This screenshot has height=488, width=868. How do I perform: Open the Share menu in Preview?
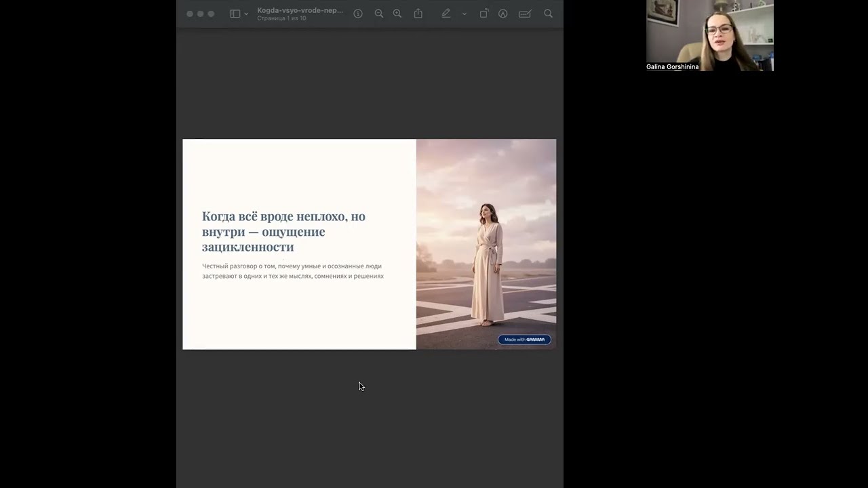(x=418, y=14)
